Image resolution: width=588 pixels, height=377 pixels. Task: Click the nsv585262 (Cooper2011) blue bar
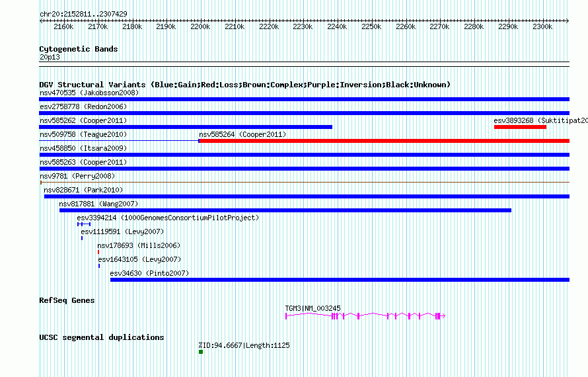[x=186, y=127]
